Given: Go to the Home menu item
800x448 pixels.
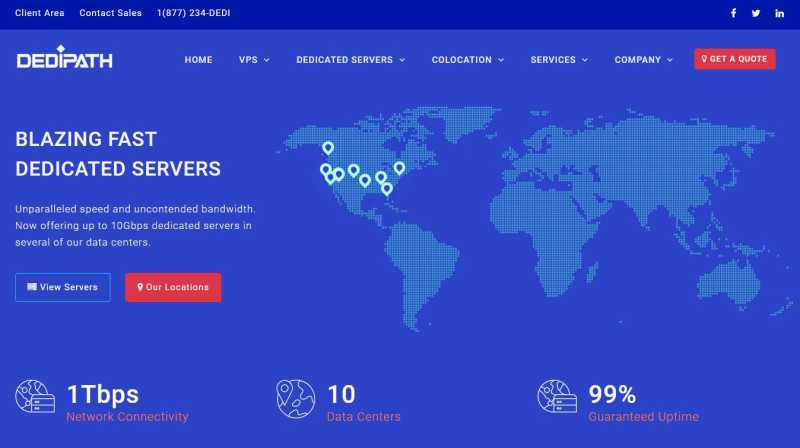Looking at the screenshot, I should (x=198, y=60).
